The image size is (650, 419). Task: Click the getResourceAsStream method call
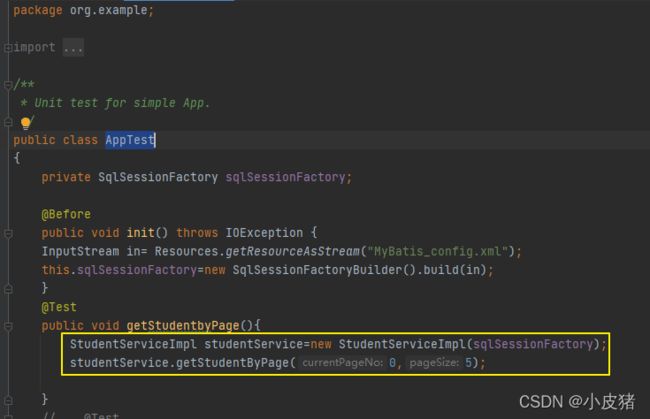(292, 252)
